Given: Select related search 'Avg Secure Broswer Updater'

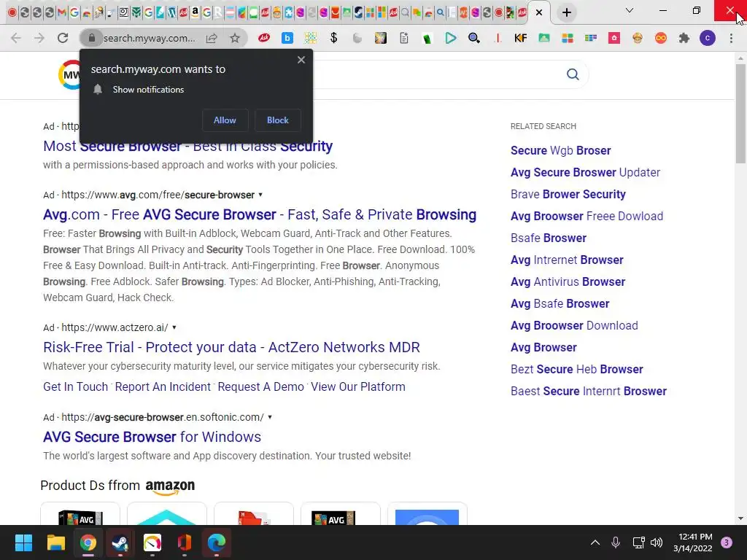Looking at the screenshot, I should 585,172.
